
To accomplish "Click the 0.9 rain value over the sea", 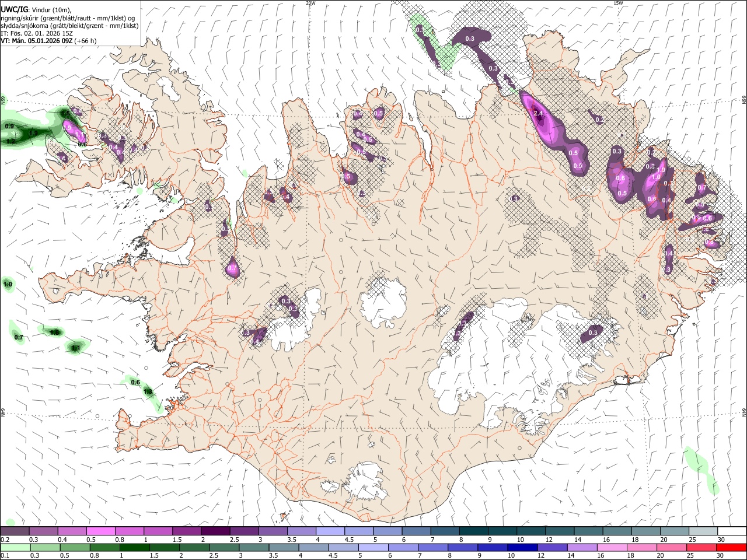I will pos(9,126).
